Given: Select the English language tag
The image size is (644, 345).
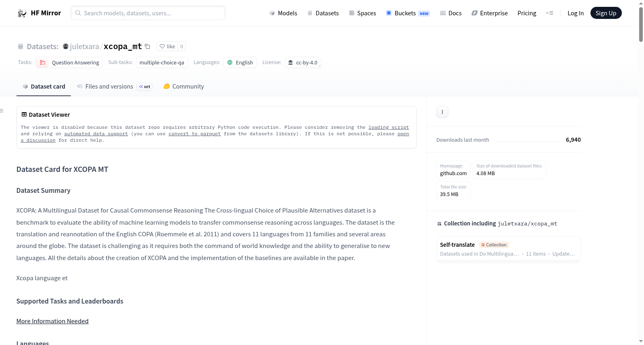Looking at the screenshot, I should tap(240, 62).
